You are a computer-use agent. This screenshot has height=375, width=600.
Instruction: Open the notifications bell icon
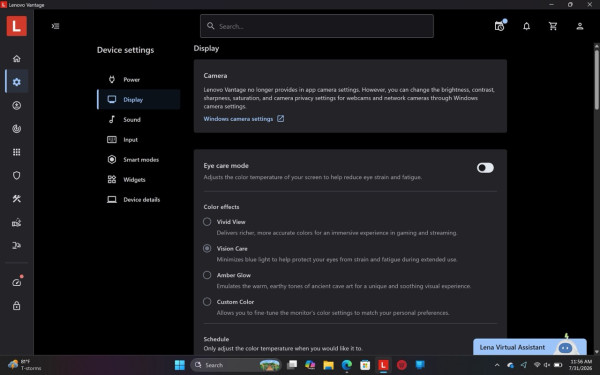point(527,26)
